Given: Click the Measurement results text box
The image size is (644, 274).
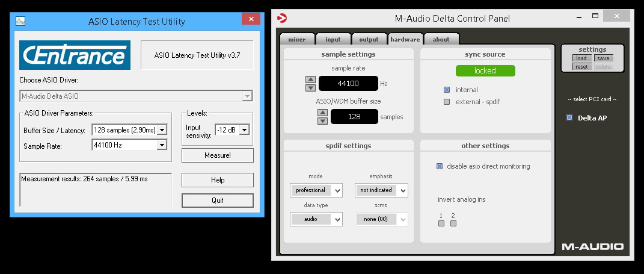Looking at the screenshot, I should (96, 190).
